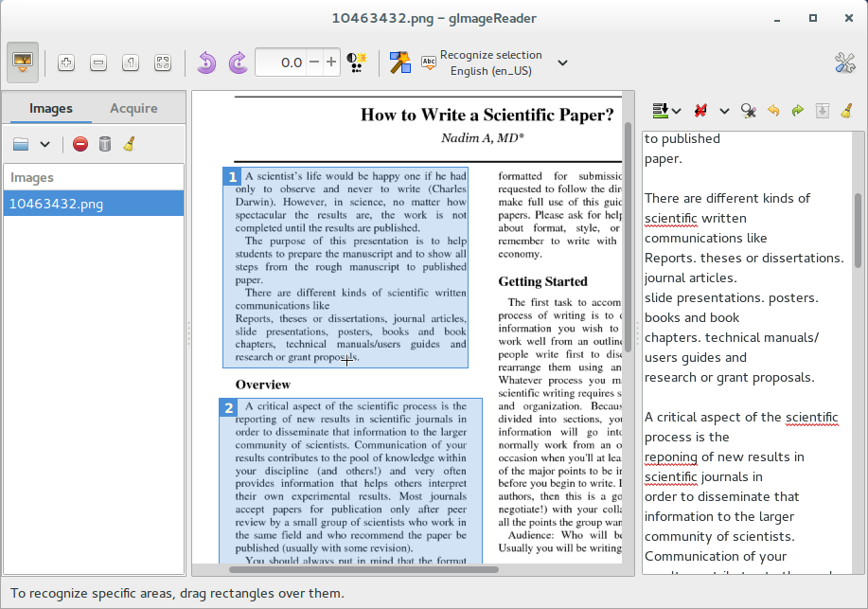Image resolution: width=868 pixels, height=609 pixels.
Task: Run automatic layout detection wand
Action: pyautogui.click(x=399, y=63)
